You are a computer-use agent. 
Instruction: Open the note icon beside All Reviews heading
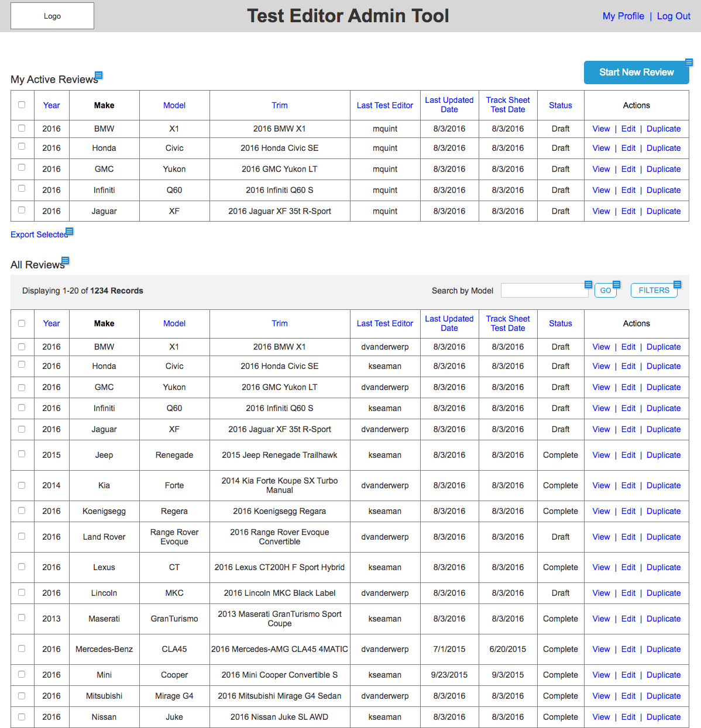pos(66,260)
